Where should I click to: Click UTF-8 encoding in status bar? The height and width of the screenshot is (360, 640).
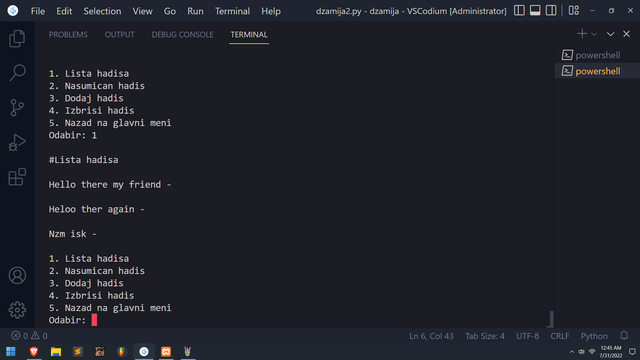pyautogui.click(x=527, y=336)
